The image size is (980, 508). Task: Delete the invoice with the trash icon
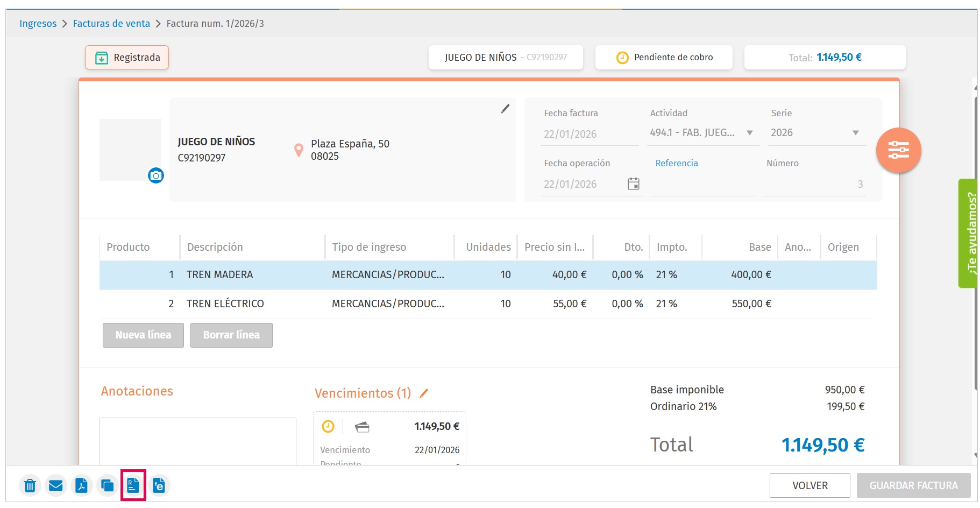point(30,485)
